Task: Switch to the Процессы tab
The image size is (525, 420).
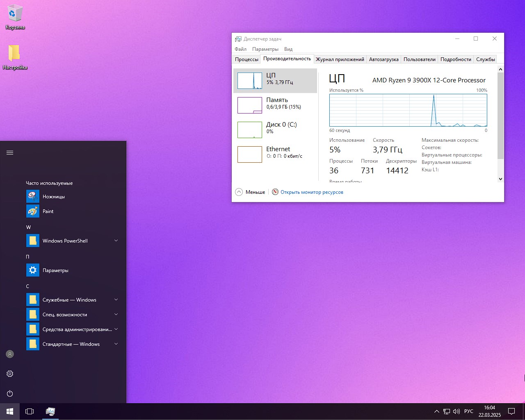Action: 247,59
